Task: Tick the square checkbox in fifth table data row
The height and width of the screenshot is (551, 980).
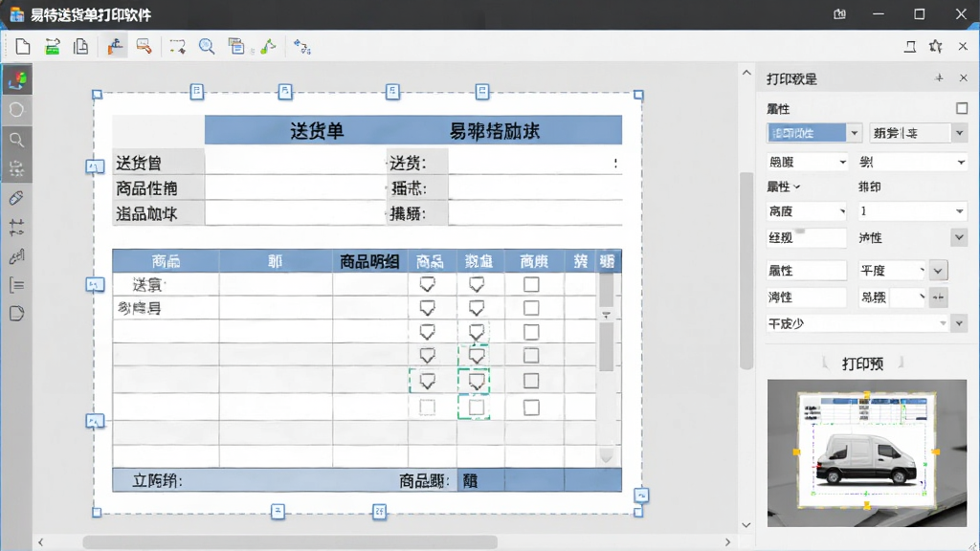Action: pos(531,381)
